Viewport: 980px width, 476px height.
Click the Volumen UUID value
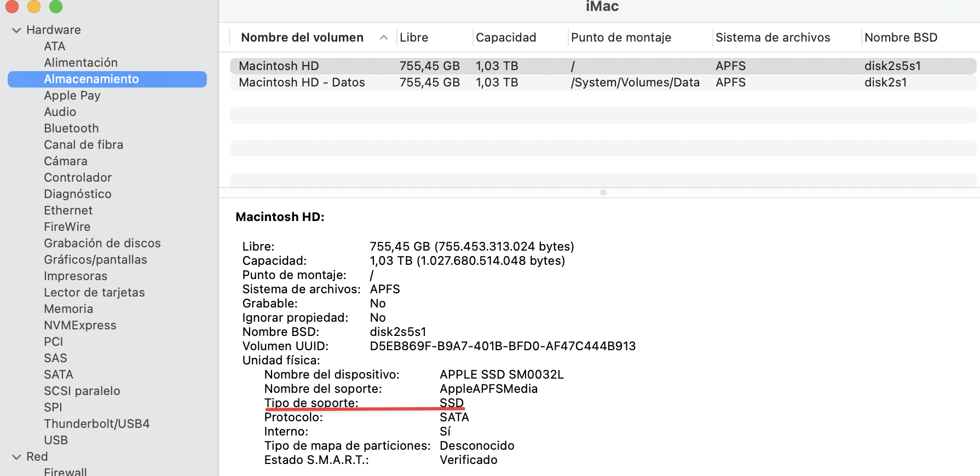coord(503,346)
